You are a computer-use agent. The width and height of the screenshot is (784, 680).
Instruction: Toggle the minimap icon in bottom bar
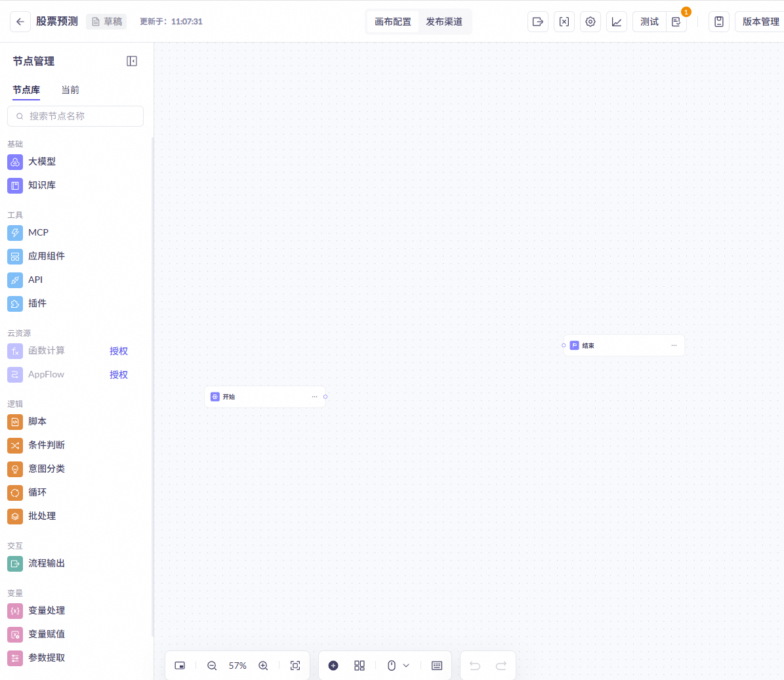pos(180,666)
